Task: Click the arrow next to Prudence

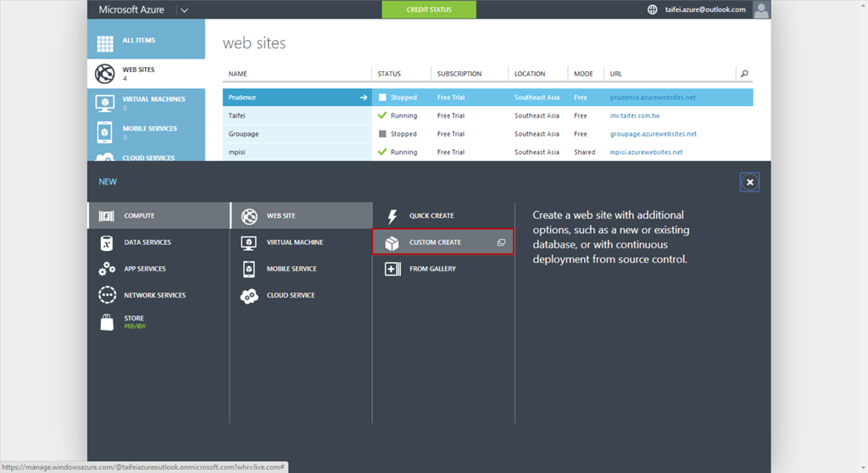Action: tap(363, 97)
